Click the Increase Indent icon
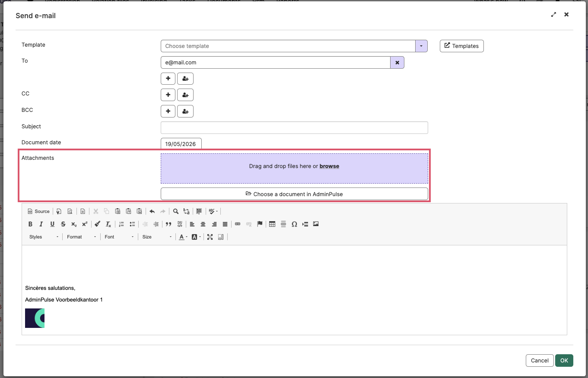The image size is (588, 378). click(156, 224)
